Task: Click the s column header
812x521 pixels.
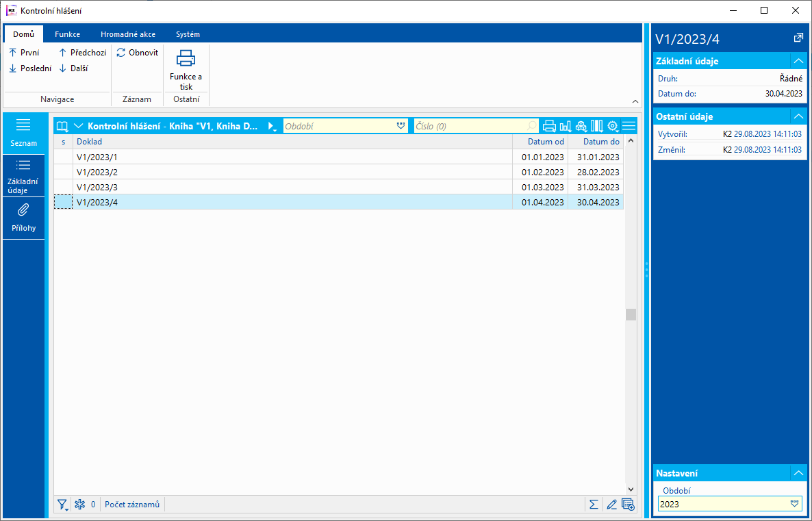Action: click(x=63, y=142)
